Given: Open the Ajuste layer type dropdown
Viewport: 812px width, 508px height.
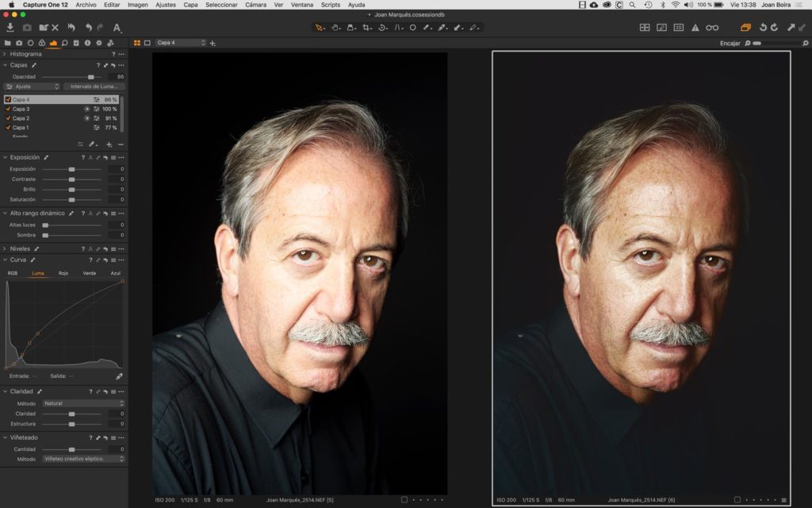Looking at the screenshot, I should 32,87.
